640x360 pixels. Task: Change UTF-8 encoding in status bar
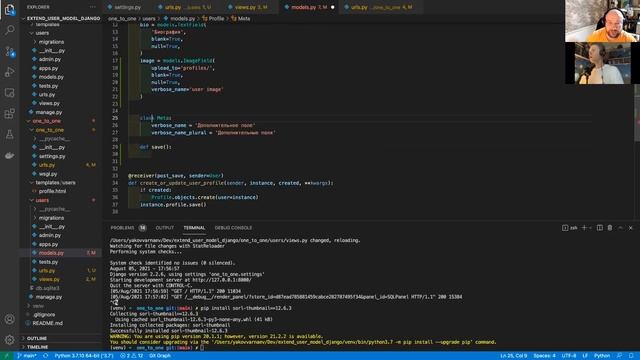pyautogui.click(x=569, y=356)
